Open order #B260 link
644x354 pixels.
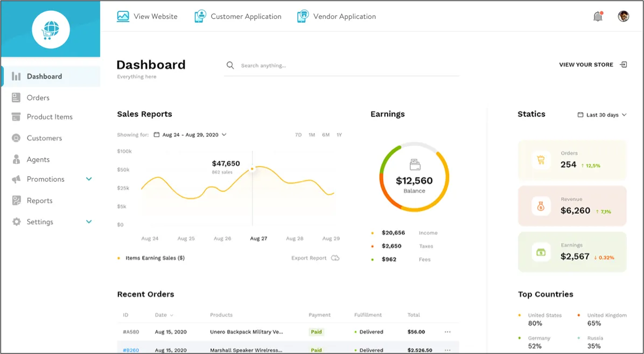coord(131,350)
